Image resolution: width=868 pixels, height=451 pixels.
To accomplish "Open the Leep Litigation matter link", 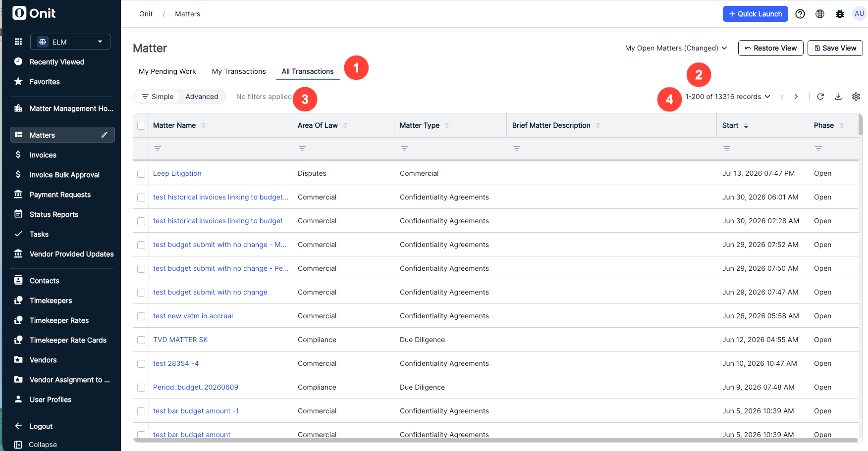I will pyautogui.click(x=177, y=173).
